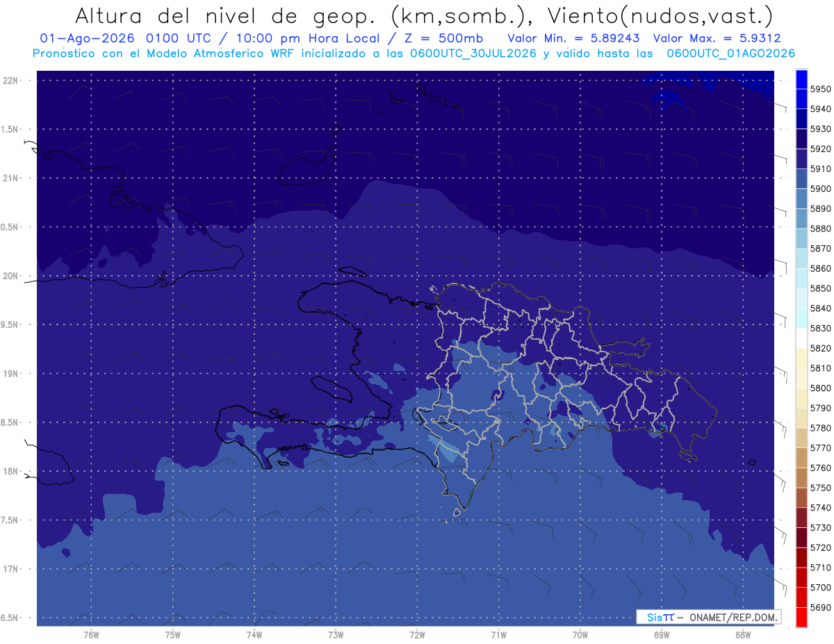Screen dimensions: 834x644
Task: Click the 5910 colorbar label
Action: pyautogui.click(x=821, y=169)
